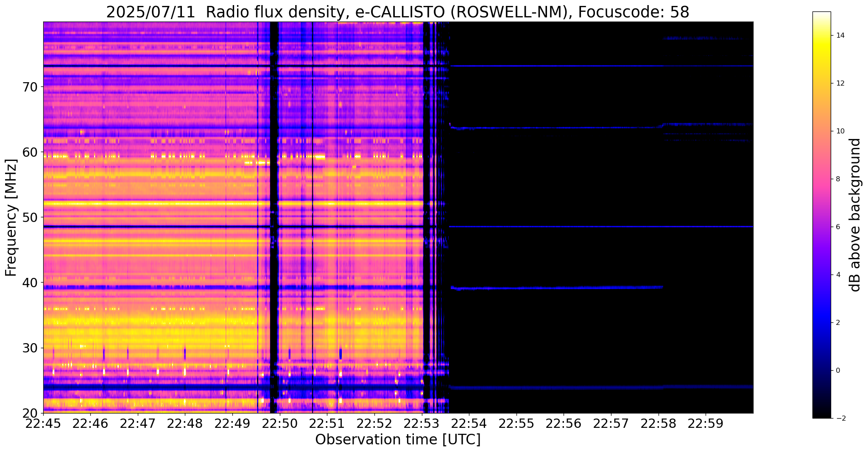Click the 22:49 time tick label

[232, 423]
